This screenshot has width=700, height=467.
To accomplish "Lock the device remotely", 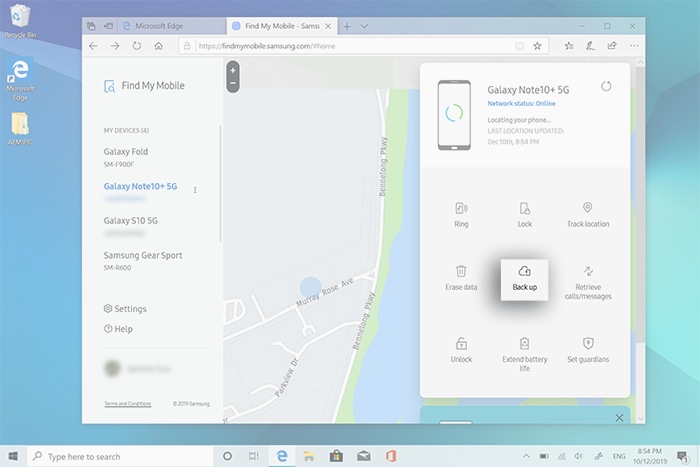I will 525,215.
